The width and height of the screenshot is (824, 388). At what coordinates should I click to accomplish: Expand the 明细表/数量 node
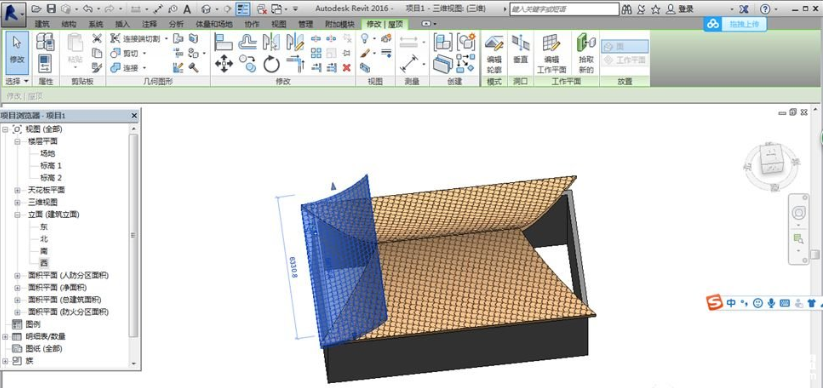[5, 336]
